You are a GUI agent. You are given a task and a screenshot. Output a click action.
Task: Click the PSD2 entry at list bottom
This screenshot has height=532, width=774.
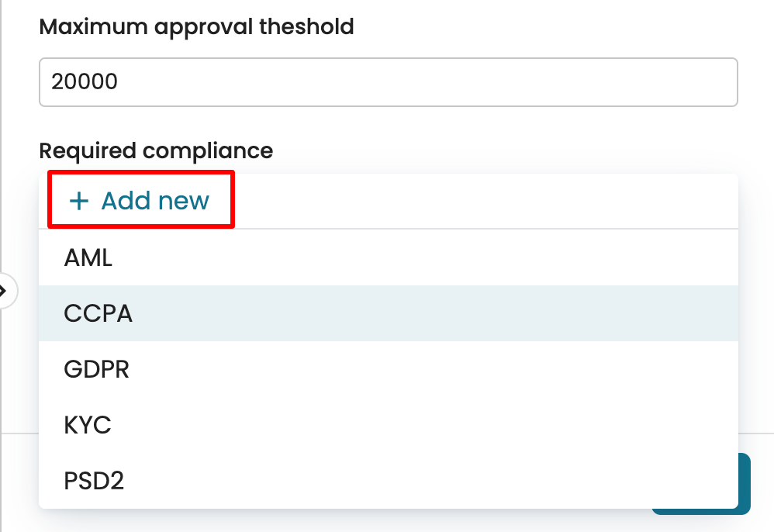(94, 481)
